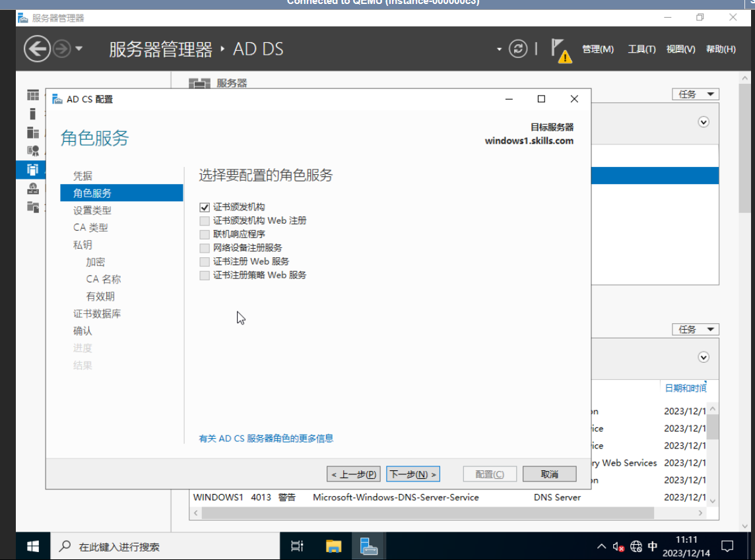755x560 pixels.
Task: Uncheck the 证书颁发机构 checkbox
Action: (205, 207)
